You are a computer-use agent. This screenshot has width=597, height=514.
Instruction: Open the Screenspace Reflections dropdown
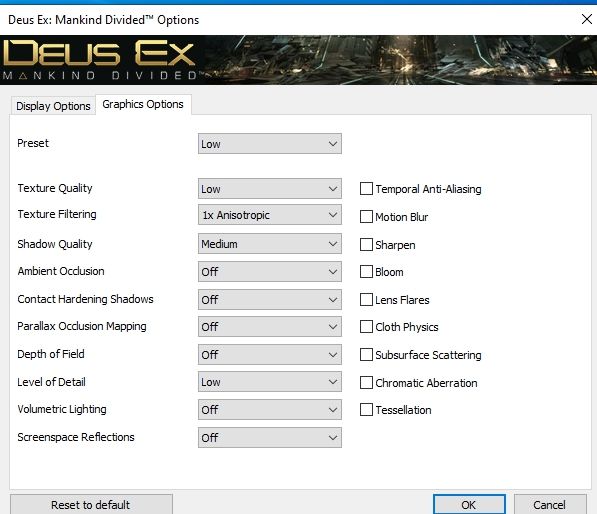pos(270,438)
